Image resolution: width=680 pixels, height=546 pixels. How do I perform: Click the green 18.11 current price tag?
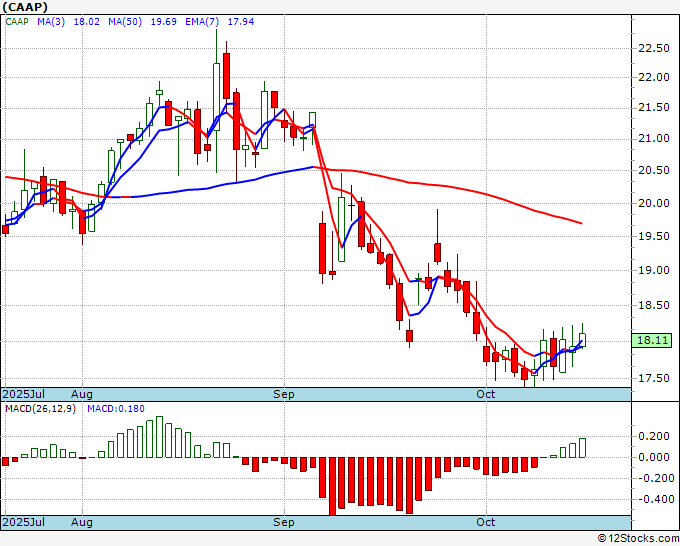pyautogui.click(x=652, y=340)
